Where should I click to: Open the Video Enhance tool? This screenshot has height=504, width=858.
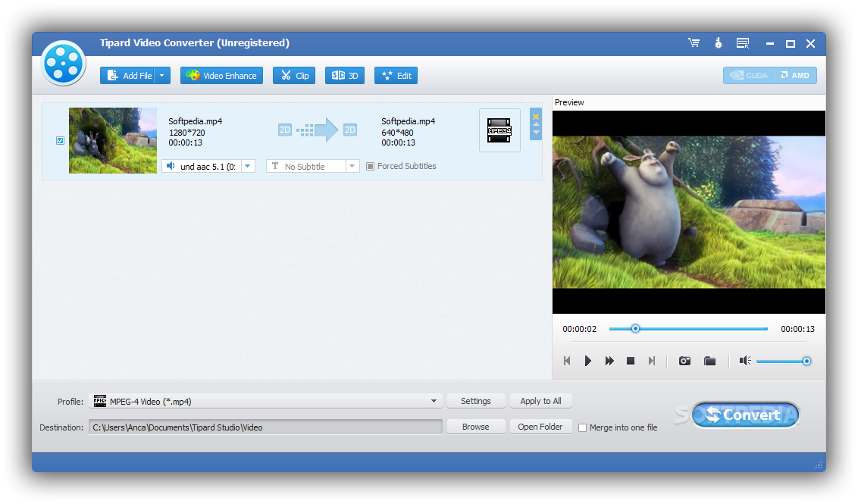click(221, 76)
